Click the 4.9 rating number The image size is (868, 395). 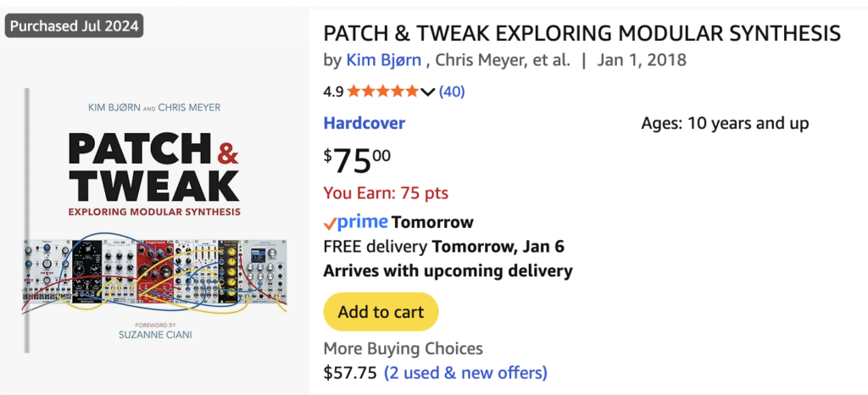[x=334, y=92]
